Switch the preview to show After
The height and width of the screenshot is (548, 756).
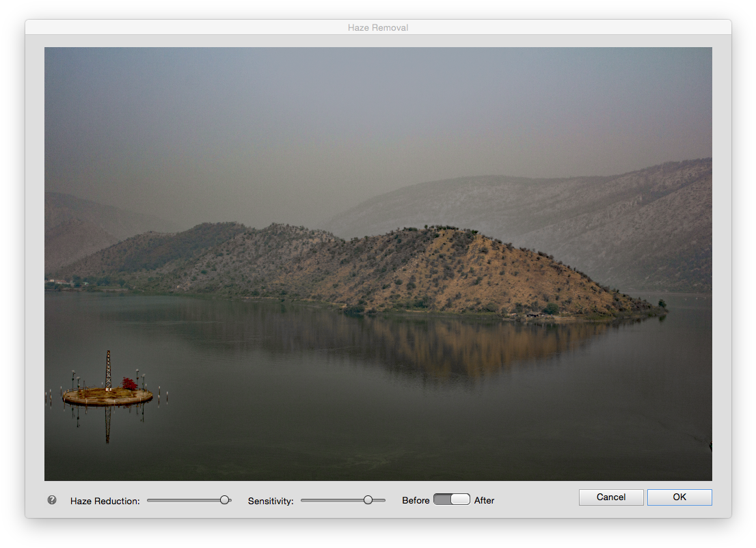(461, 499)
